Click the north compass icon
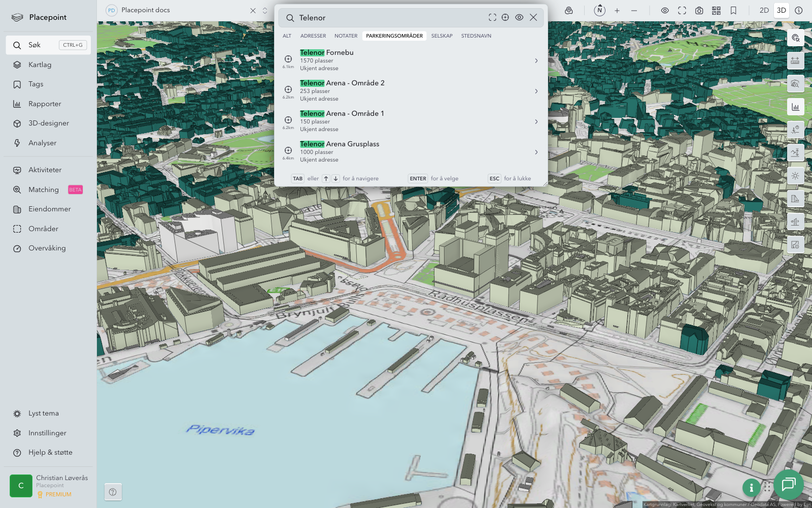 point(599,10)
